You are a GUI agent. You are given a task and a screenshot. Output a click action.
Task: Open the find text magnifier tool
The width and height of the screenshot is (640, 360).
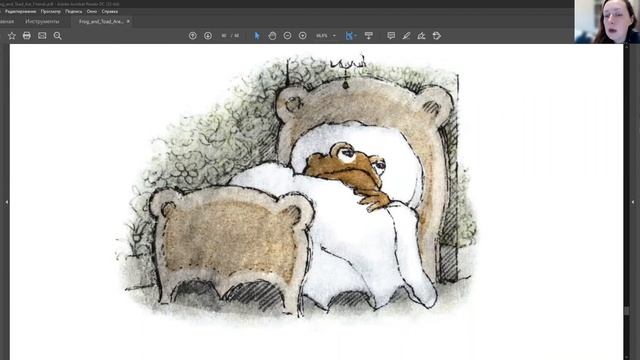point(58,36)
